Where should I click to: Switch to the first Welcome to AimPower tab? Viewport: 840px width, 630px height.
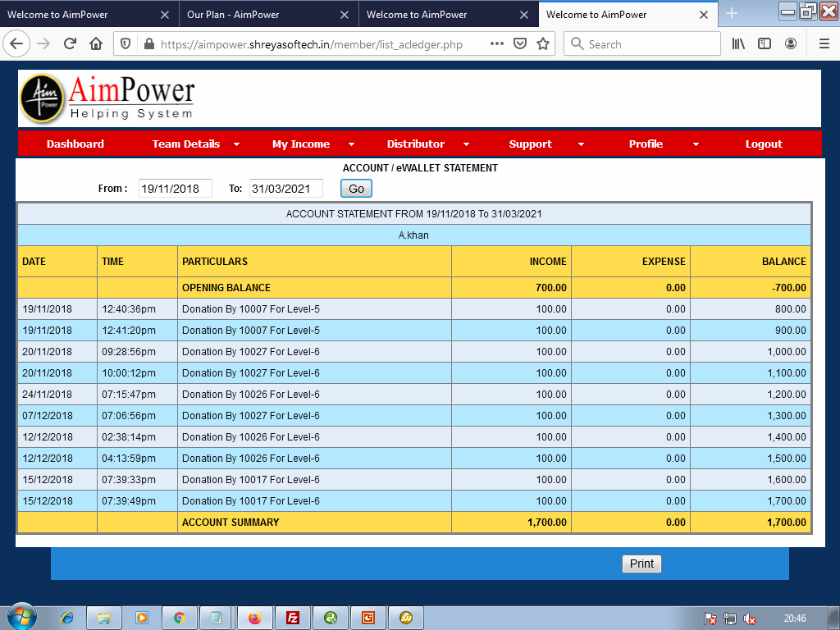coord(89,15)
